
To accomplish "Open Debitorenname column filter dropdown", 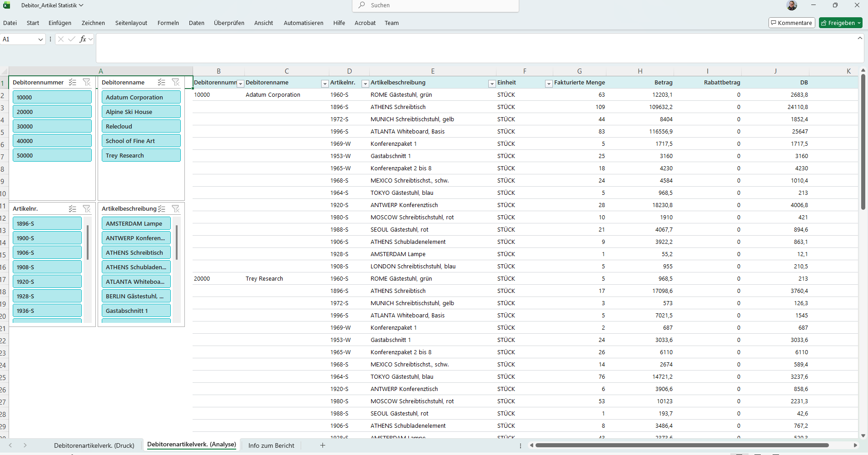I will click(x=325, y=84).
